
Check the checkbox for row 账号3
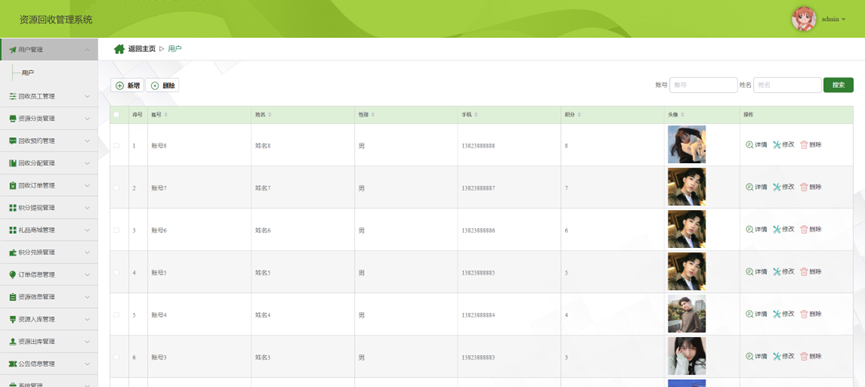click(x=116, y=357)
